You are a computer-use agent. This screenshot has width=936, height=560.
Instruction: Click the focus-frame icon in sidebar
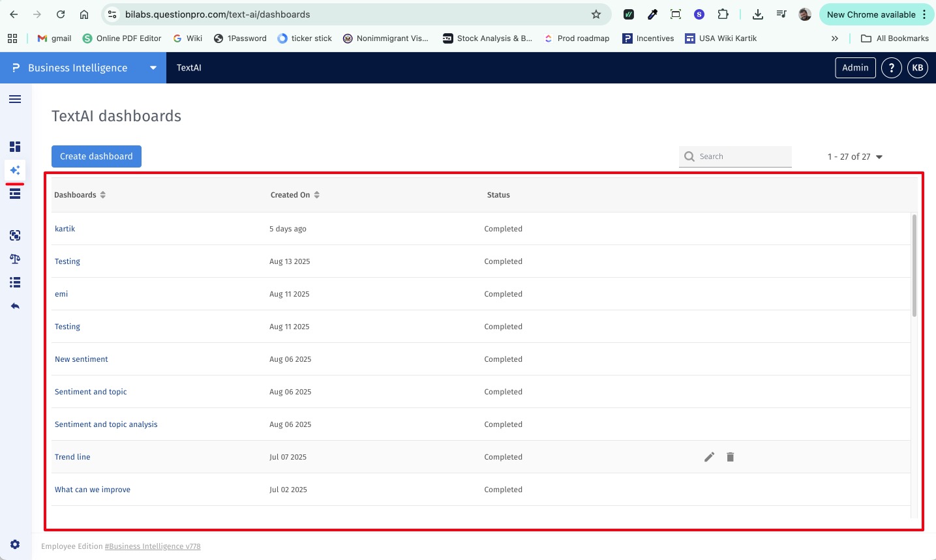click(x=15, y=235)
